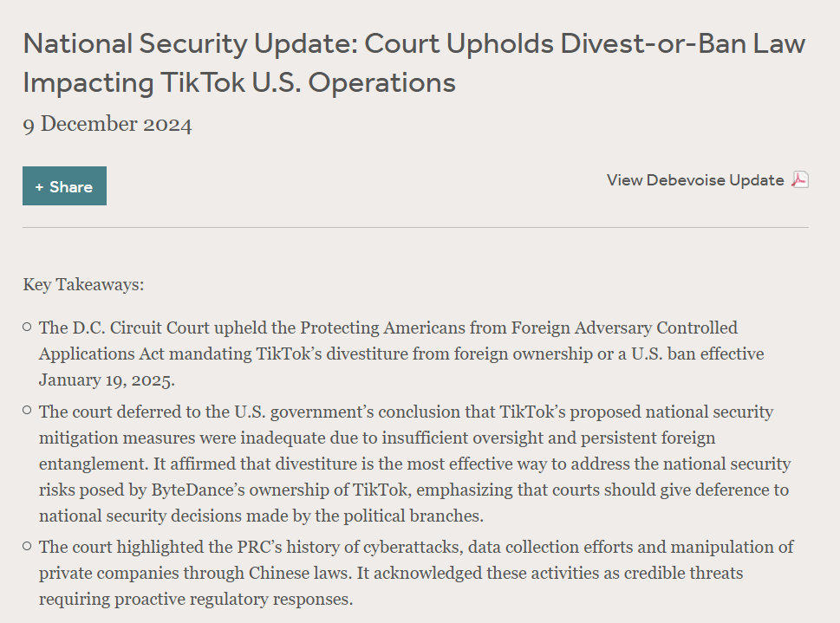Click the bullet marker before "The D.C. Circuit Court"

point(28,327)
